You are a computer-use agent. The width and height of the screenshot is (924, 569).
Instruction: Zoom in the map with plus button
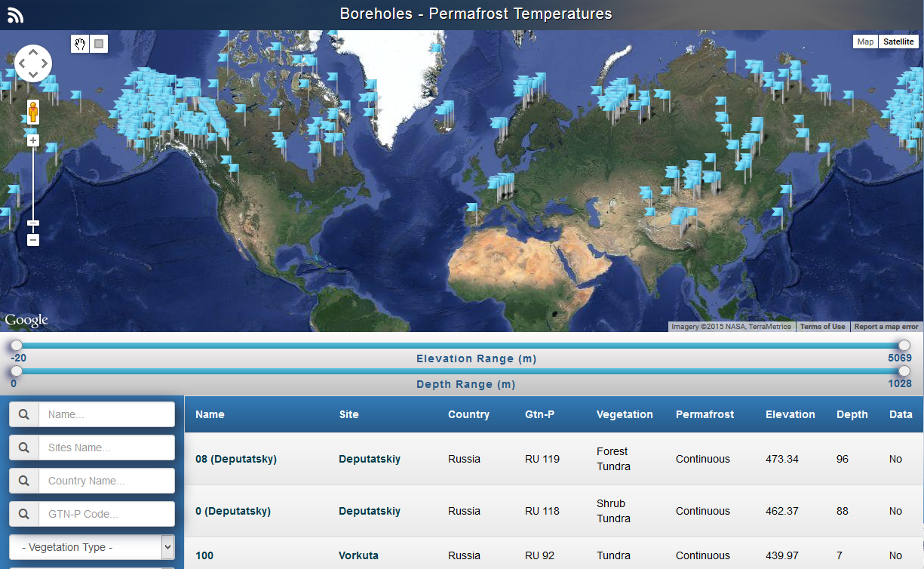point(33,140)
